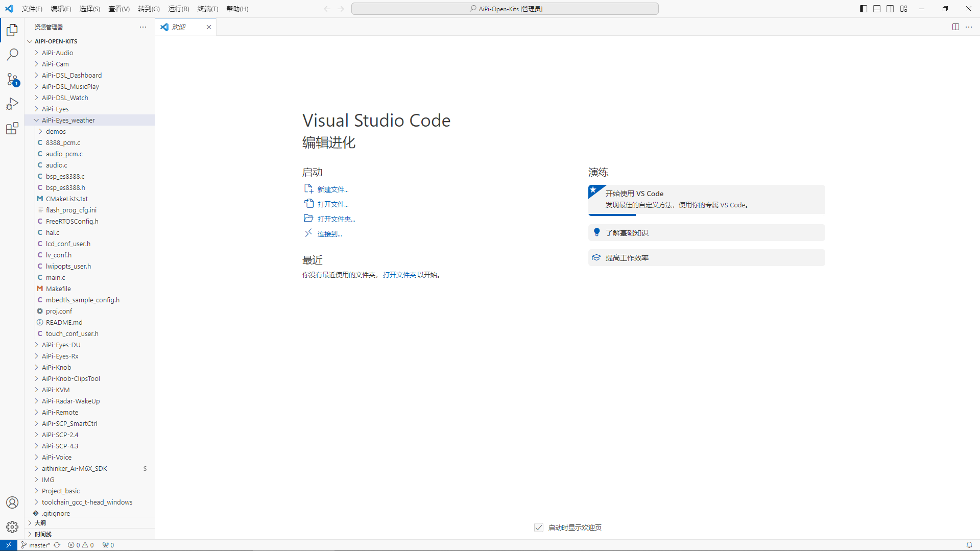Open editor more actions ellipsis
This screenshot has width=980, height=551.
pyautogui.click(x=969, y=27)
